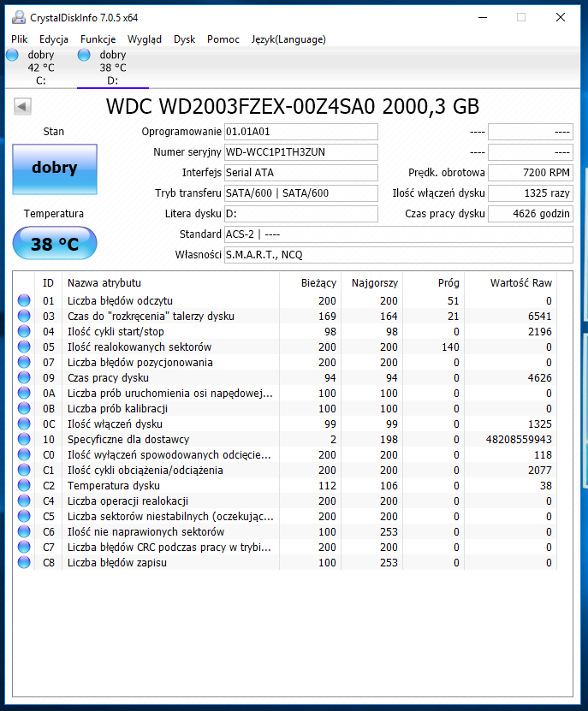
Task: Click the status orb for attribute 04
Action: 24,331
